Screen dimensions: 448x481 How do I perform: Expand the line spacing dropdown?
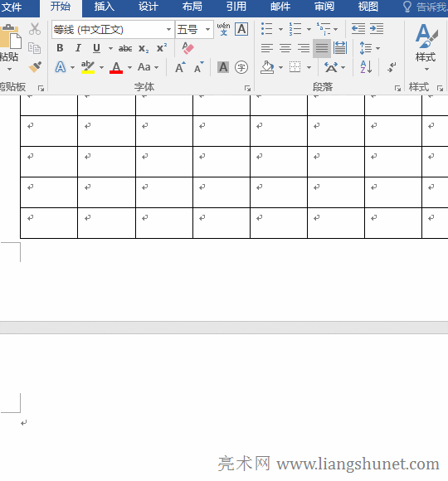pos(377,48)
